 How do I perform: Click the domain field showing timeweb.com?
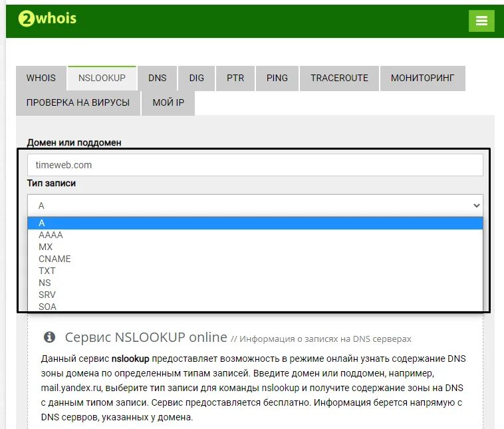point(255,165)
